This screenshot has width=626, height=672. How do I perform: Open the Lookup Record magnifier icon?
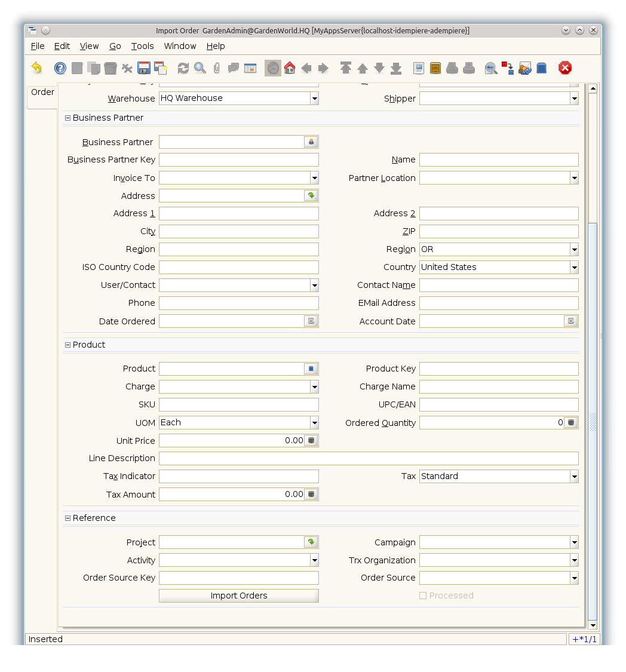point(200,68)
